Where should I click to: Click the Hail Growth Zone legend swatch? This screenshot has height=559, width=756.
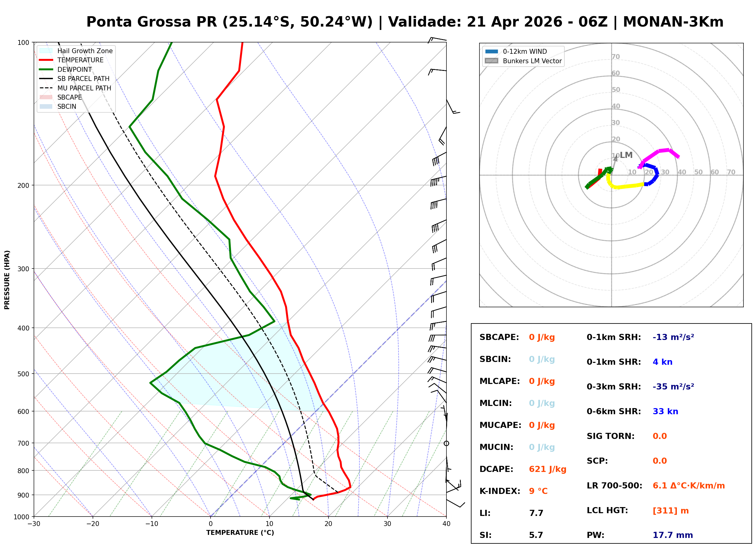click(46, 51)
